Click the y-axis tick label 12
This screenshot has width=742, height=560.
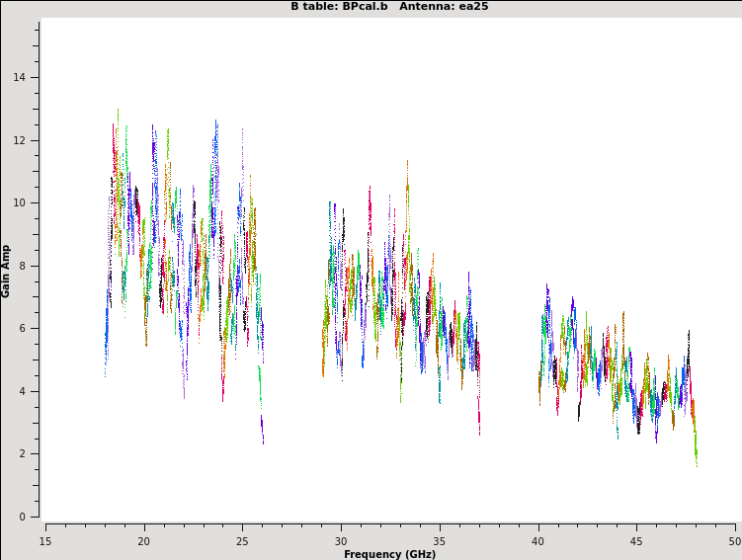(x=21, y=140)
